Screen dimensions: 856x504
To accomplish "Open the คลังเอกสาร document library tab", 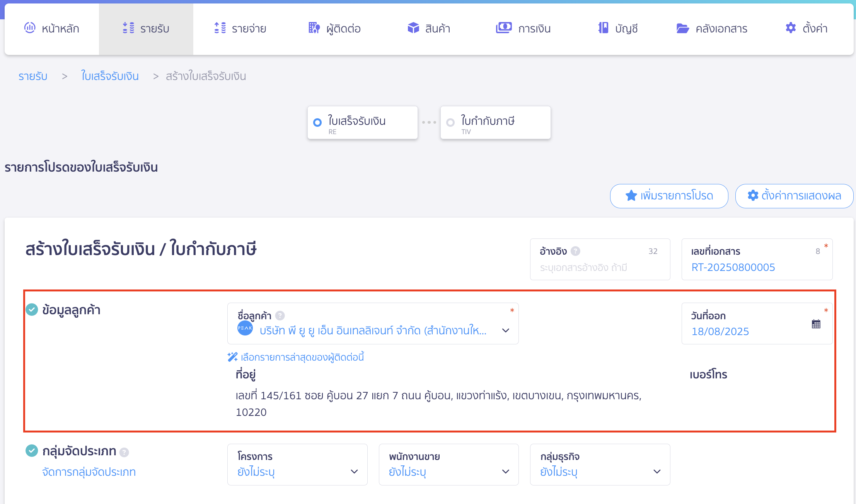I will (x=712, y=28).
